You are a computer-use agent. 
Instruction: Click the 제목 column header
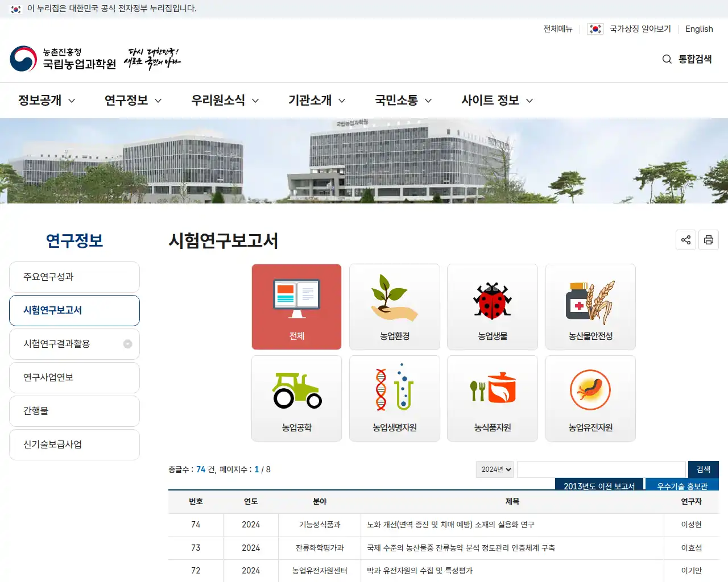click(x=512, y=501)
